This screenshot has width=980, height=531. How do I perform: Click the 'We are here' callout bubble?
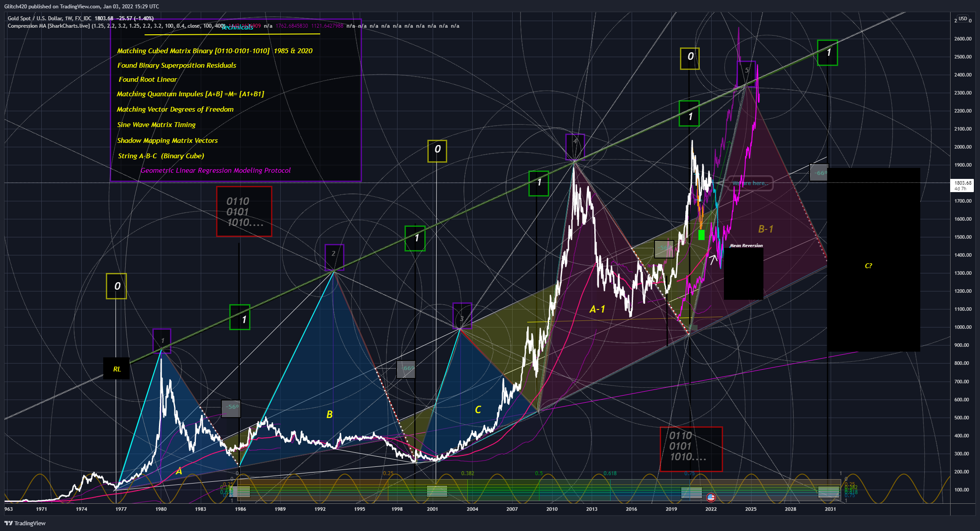click(x=750, y=183)
